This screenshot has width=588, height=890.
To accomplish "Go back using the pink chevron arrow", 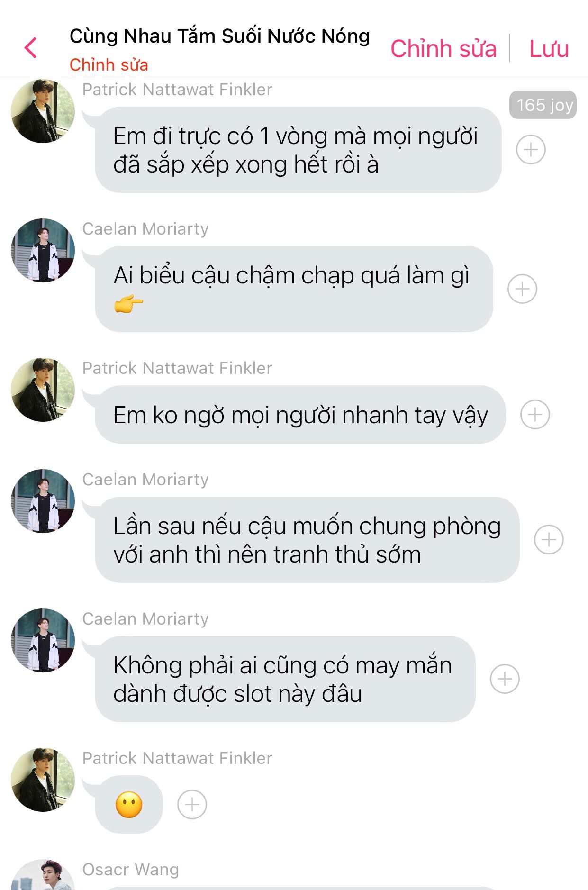I will click(30, 48).
